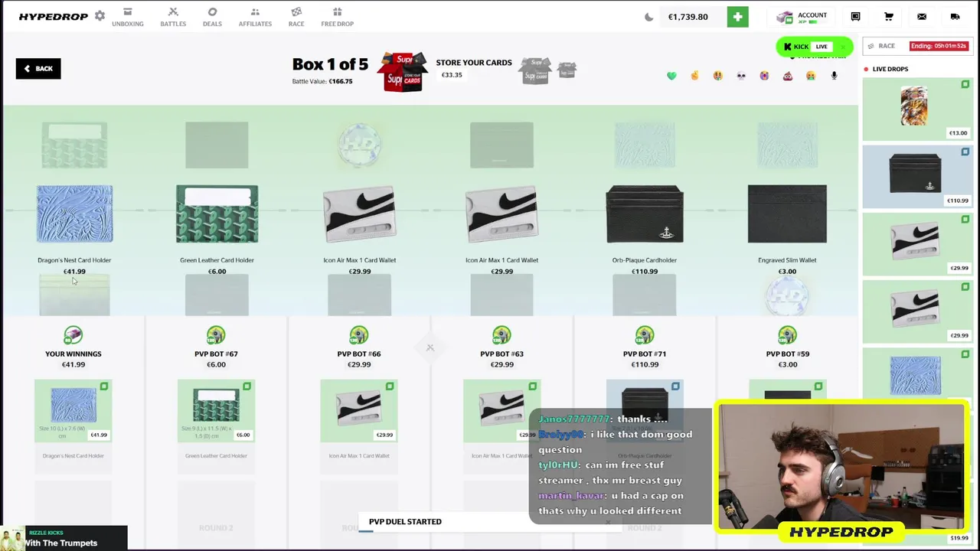Click Live Drops heading
This screenshot has height=551, width=980.
coord(890,69)
